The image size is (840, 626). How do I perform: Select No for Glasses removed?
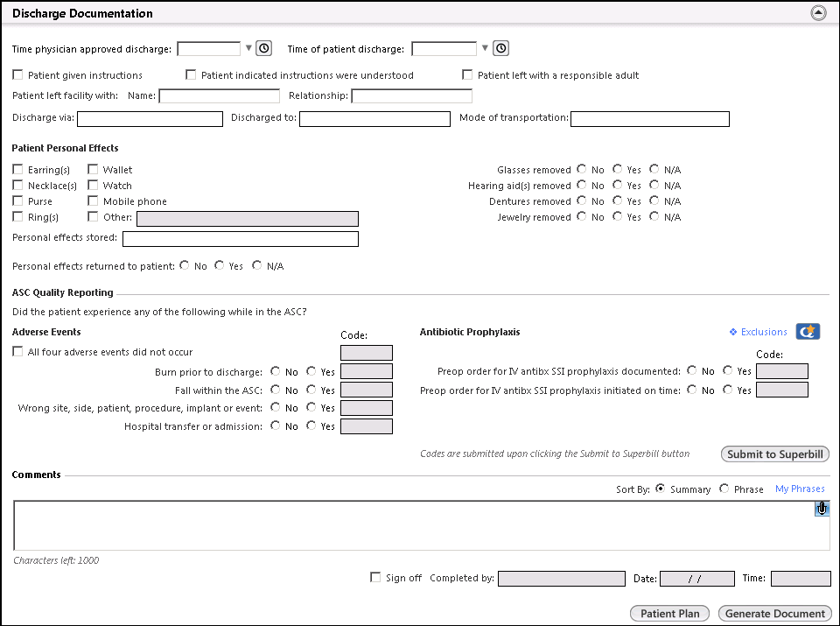(x=582, y=169)
